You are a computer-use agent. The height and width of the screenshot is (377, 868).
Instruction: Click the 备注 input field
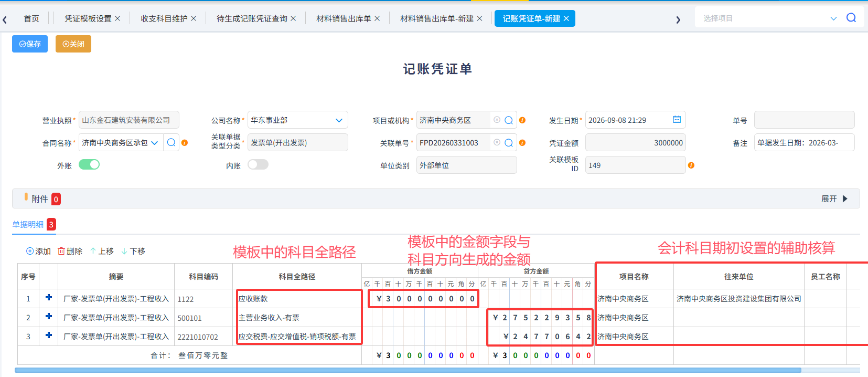805,143
